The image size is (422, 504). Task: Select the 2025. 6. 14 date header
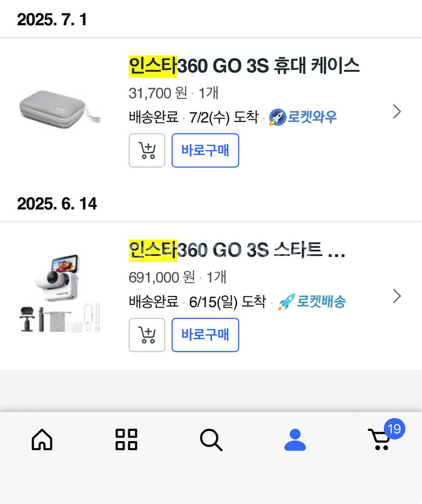[x=57, y=204]
